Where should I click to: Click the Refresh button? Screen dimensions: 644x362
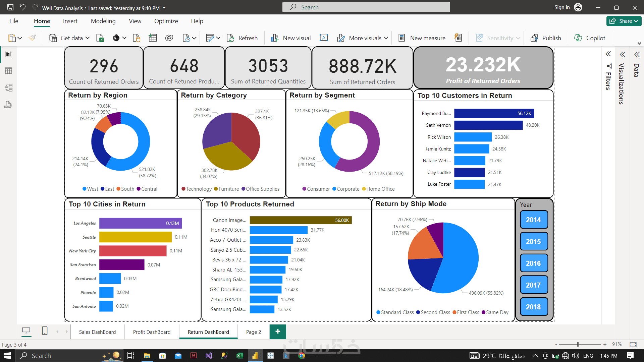click(x=242, y=38)
